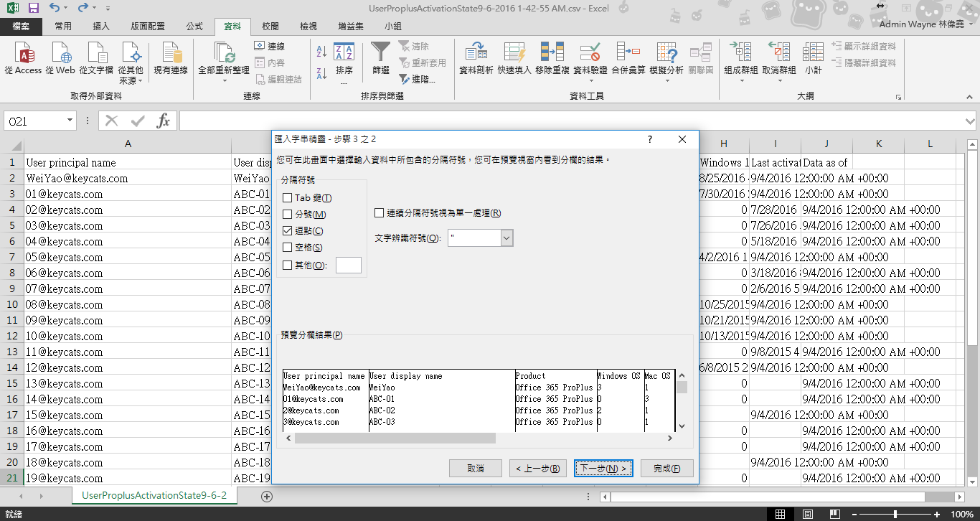Click 隱藏詳細資料 hide detail

click(864, 62)
